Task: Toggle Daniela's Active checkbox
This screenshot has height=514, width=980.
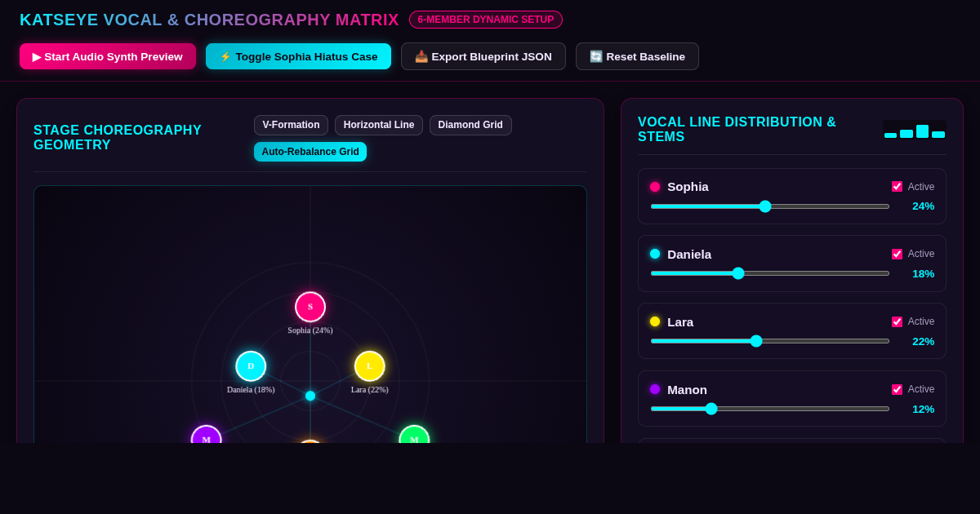Action: (897, 255)
